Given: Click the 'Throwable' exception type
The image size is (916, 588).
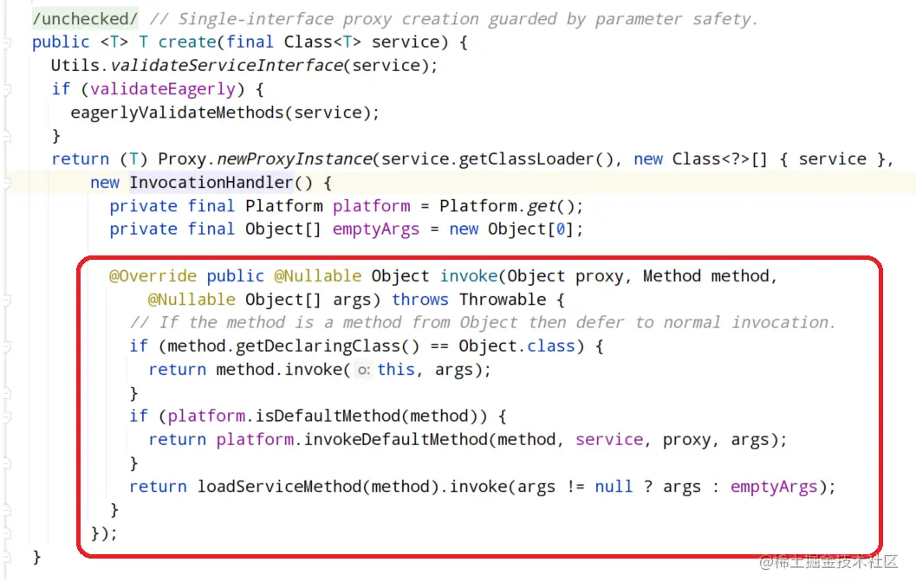Looking at the screenshot, I should (503, 300).
